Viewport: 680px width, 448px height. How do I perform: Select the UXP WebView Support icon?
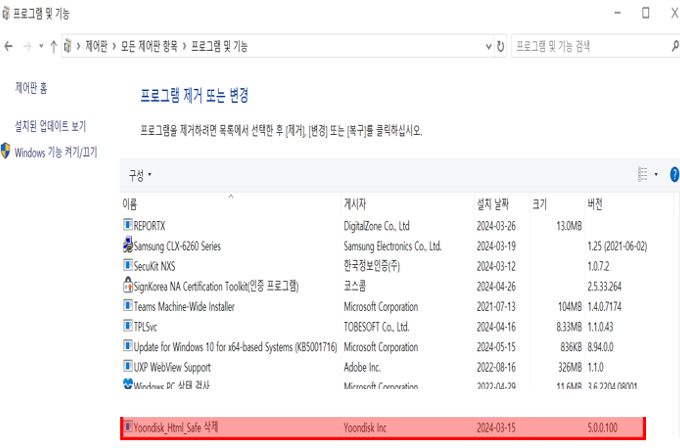[128, 366]
